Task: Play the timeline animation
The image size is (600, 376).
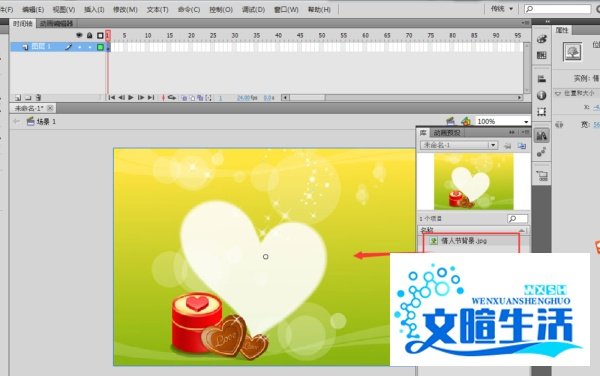Action: [131, 98]
